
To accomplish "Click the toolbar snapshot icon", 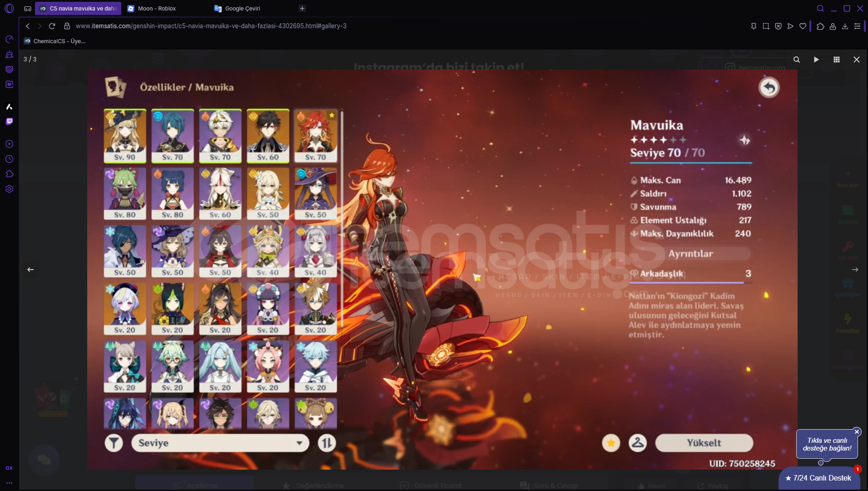I will click(x=766, y=26).
